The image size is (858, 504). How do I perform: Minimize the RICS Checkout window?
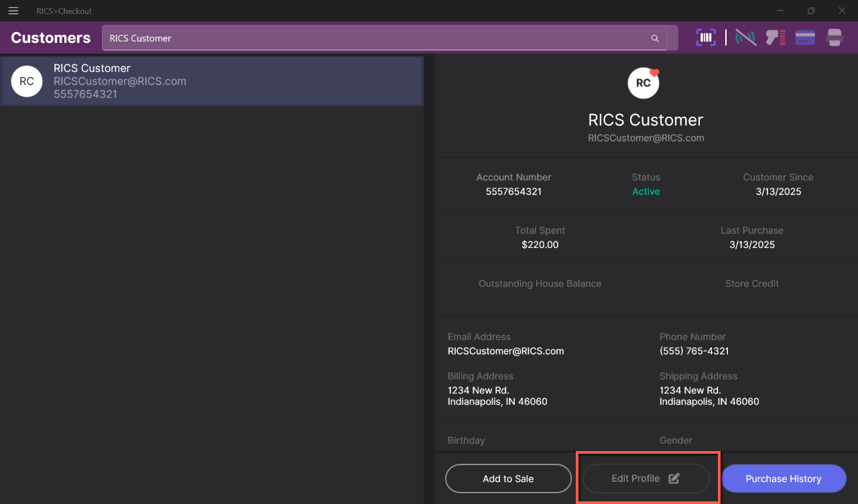(x=781, y=11)
